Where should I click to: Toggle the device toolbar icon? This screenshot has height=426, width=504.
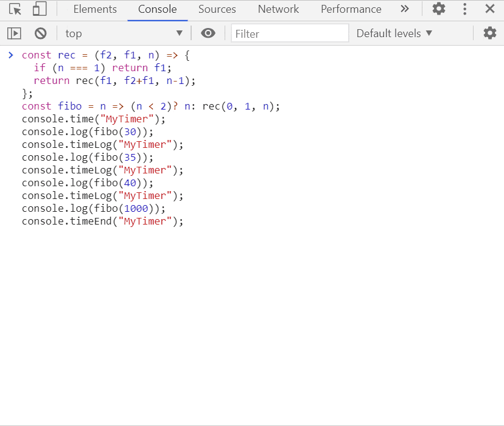40,9
